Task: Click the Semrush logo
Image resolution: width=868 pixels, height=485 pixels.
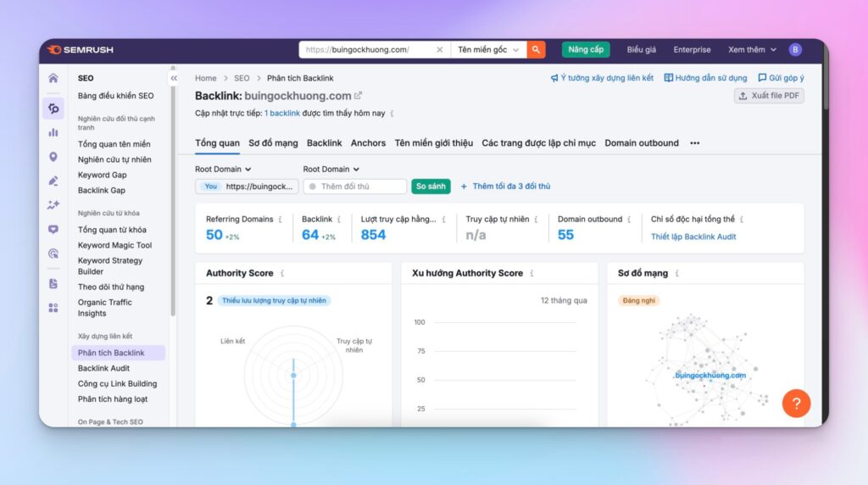Action: click(x=81, y=50)
